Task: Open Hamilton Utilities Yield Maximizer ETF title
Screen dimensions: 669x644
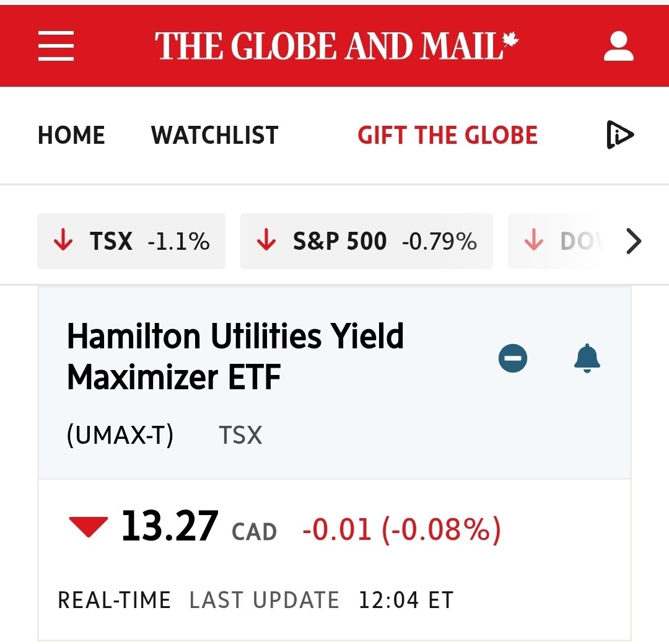Action: pos(235,357)
